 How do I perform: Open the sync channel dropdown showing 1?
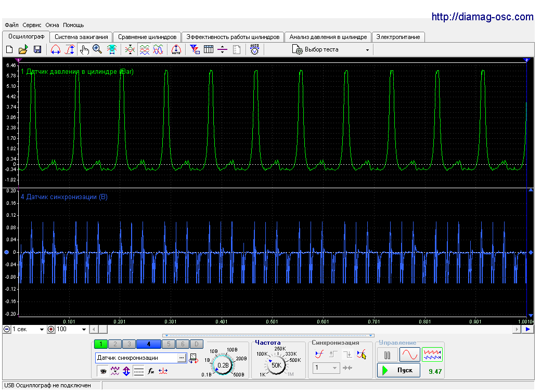point(326,368)
